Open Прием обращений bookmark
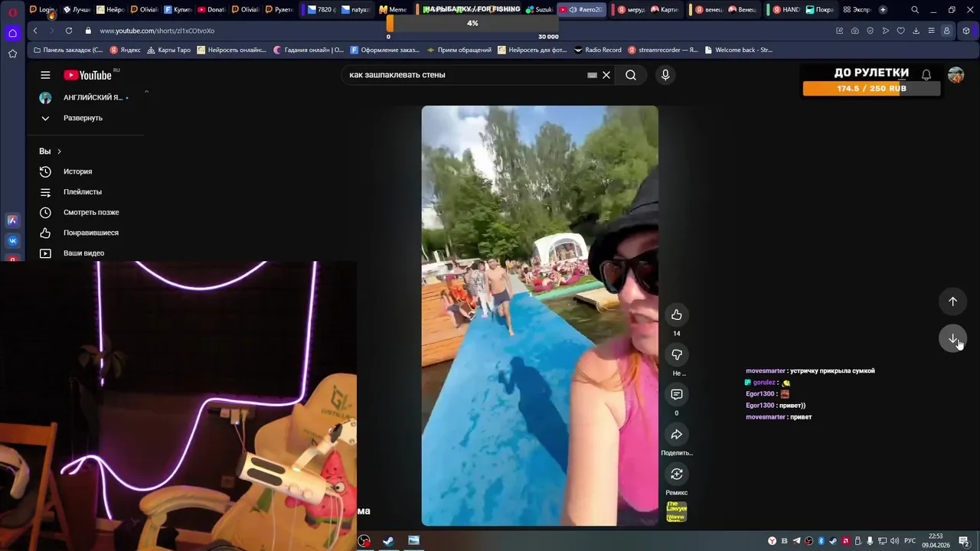 (x=459, y=50)
